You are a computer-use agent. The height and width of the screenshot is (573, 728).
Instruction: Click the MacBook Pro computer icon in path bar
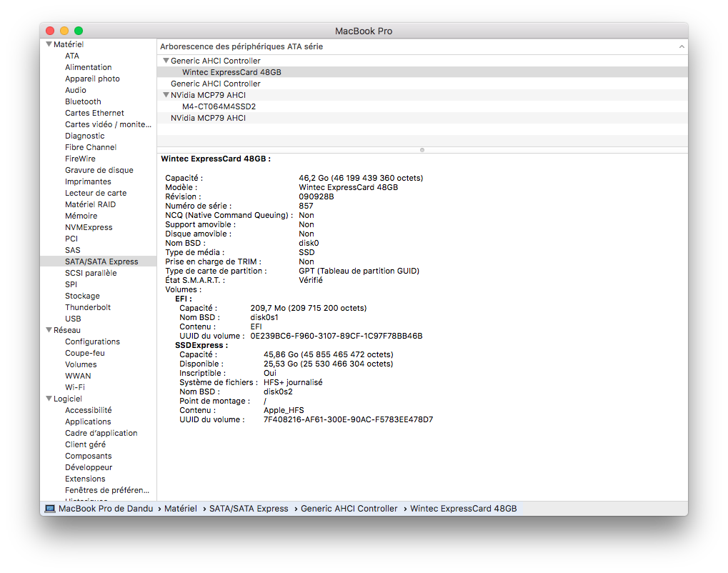tap(50, 509)
